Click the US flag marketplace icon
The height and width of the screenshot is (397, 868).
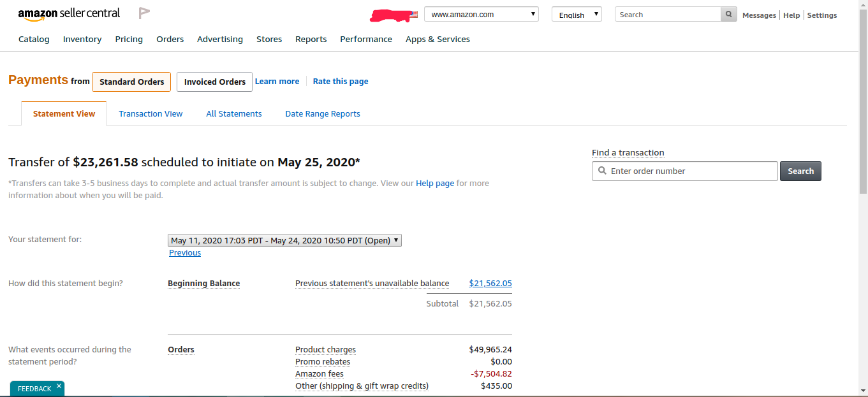tap(414, 14)
